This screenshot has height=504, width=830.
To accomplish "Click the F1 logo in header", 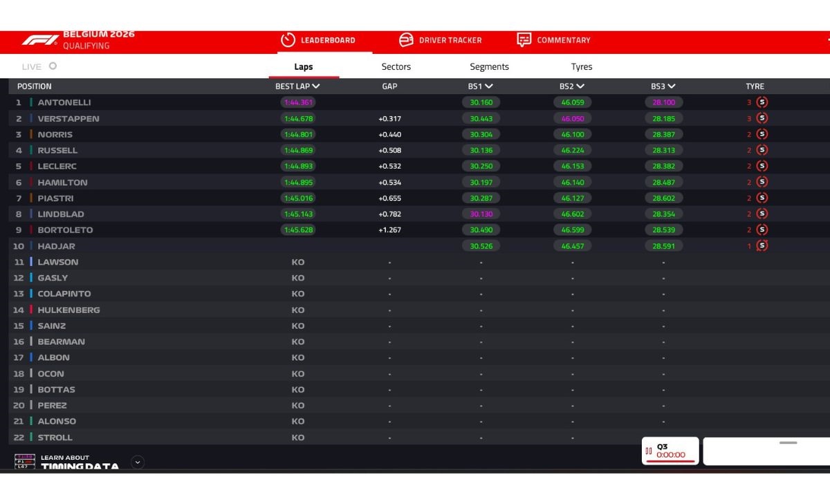I will (39, 40).
